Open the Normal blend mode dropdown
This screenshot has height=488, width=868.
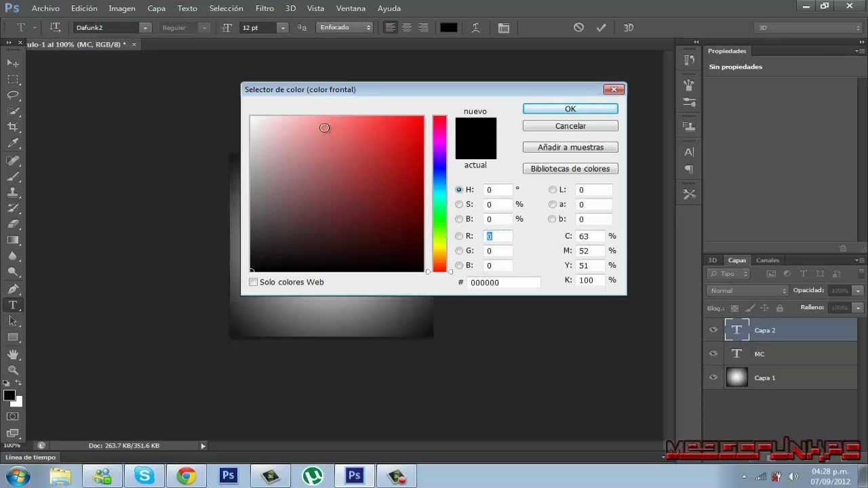[x=747, y=291]
